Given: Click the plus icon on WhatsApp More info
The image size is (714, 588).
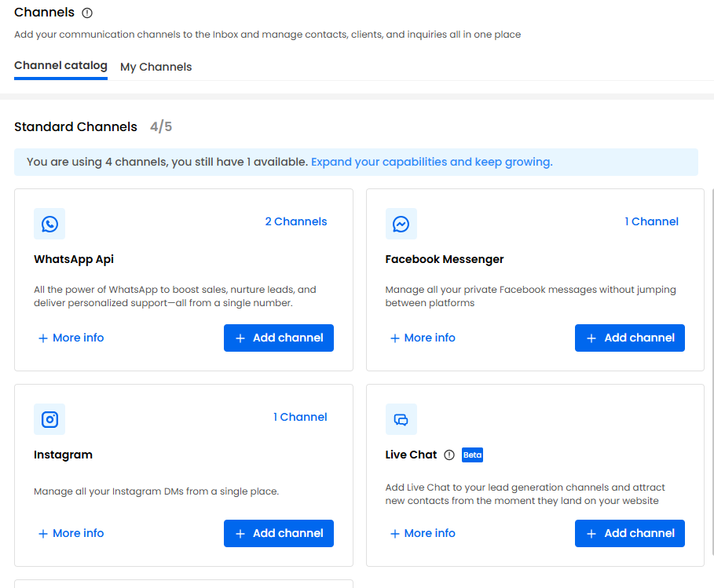Looking at the screenshot, I should tap(42, 338).
